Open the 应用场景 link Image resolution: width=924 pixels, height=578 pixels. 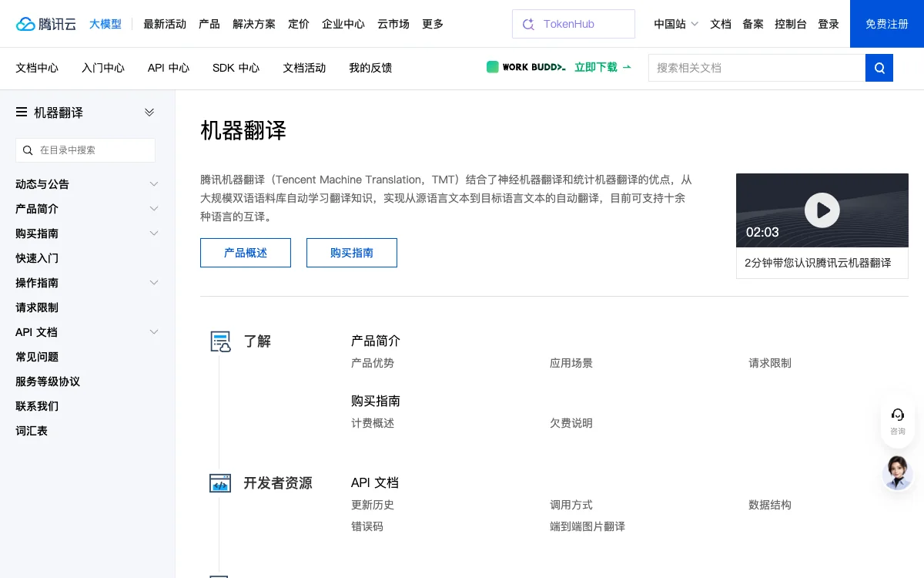click(571, 363)
